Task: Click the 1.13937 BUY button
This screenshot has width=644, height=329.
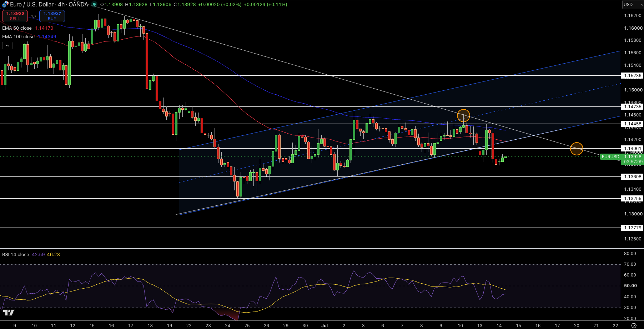Action: [x=52, y=16]
